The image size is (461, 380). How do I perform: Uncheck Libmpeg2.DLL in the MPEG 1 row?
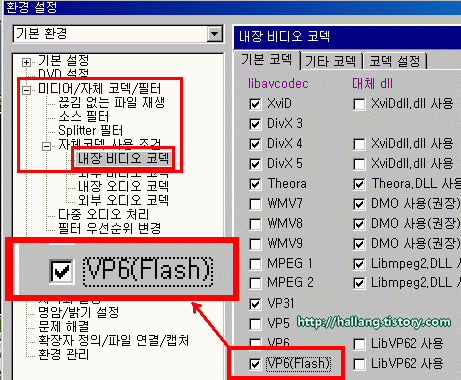[x=359, y=264]
